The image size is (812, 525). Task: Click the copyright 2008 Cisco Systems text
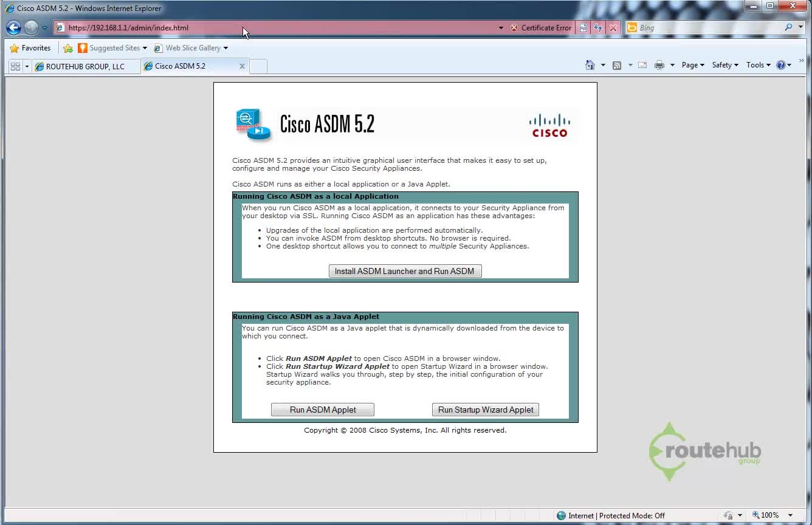point(405,430)
